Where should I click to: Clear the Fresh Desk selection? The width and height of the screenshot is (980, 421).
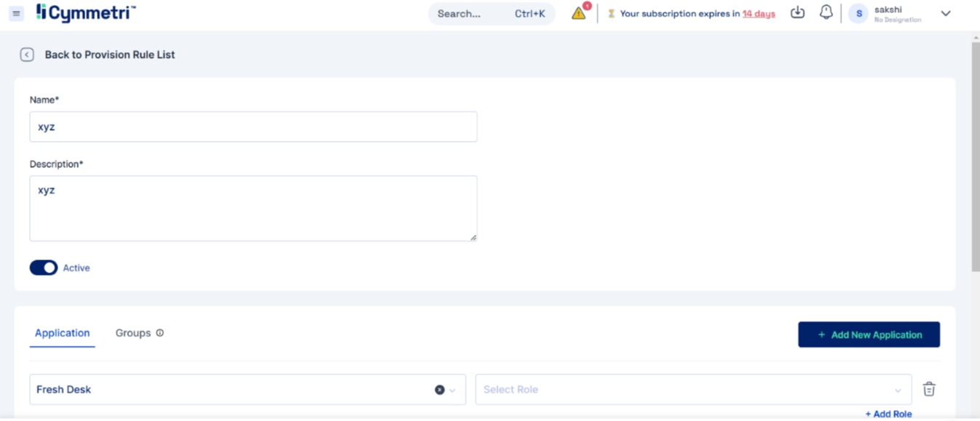pyautogui.click(x=439, y=390)
